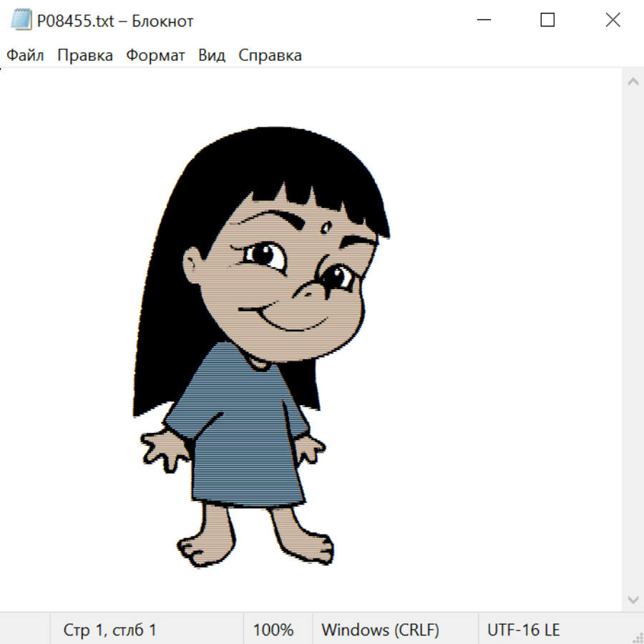Click the Windows (CRLF) line ending indicator
644x644 pixels.
(x=380, y=630)
